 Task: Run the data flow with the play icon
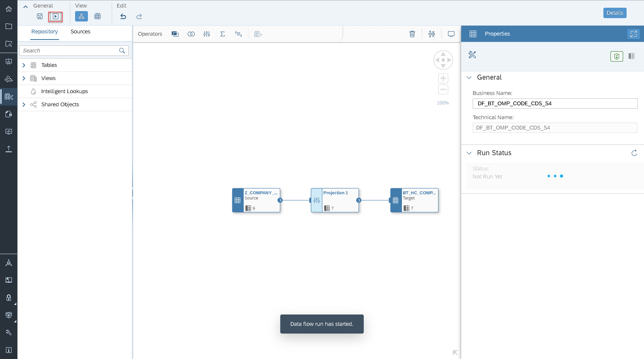click(x=55, y=16)
